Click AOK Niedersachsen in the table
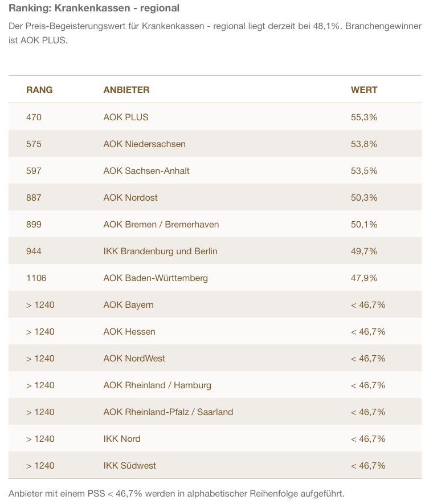Screen dimensions: 429x504 144,144
